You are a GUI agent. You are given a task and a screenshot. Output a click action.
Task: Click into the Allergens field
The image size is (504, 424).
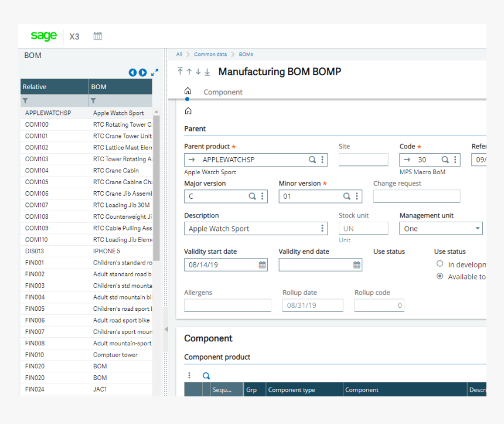pos(227,306)
